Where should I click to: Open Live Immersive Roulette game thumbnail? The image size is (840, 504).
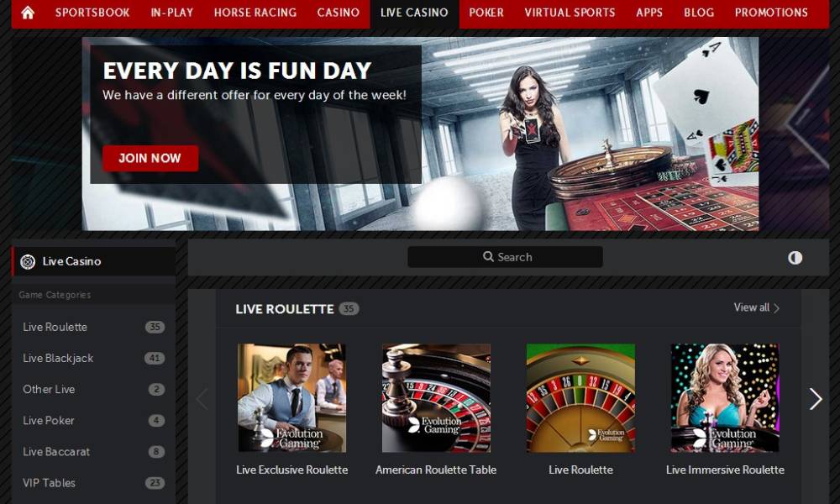[725, 398]
